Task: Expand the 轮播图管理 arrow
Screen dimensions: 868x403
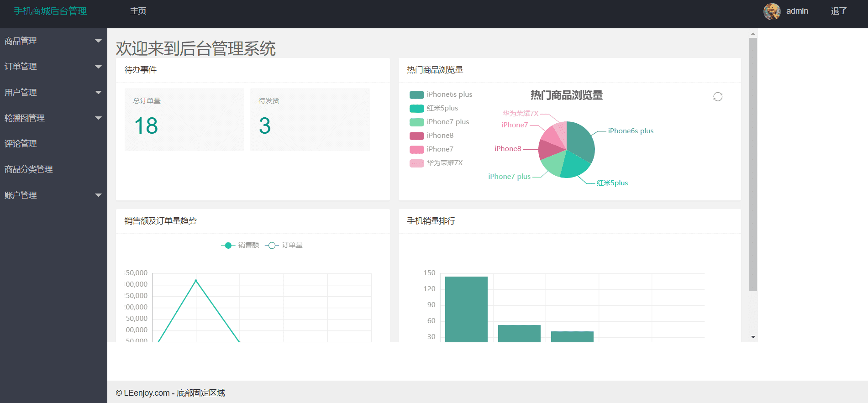Action: (x=98, y=118)
